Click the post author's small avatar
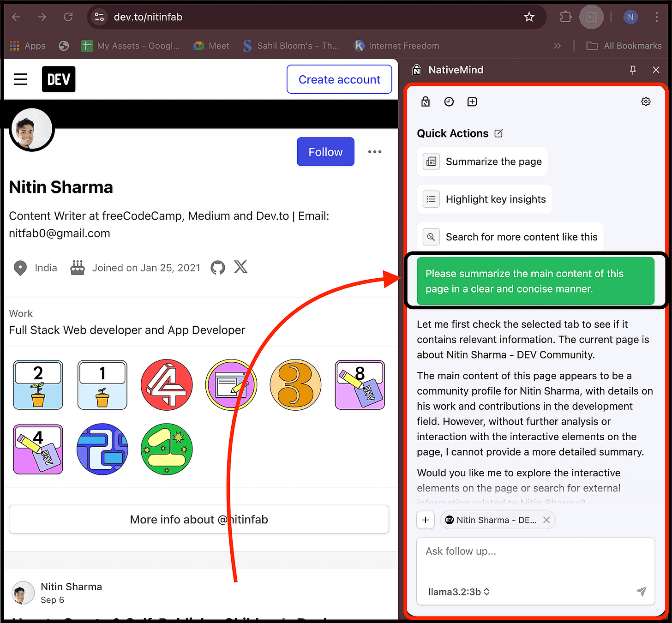 coord(23,593)
